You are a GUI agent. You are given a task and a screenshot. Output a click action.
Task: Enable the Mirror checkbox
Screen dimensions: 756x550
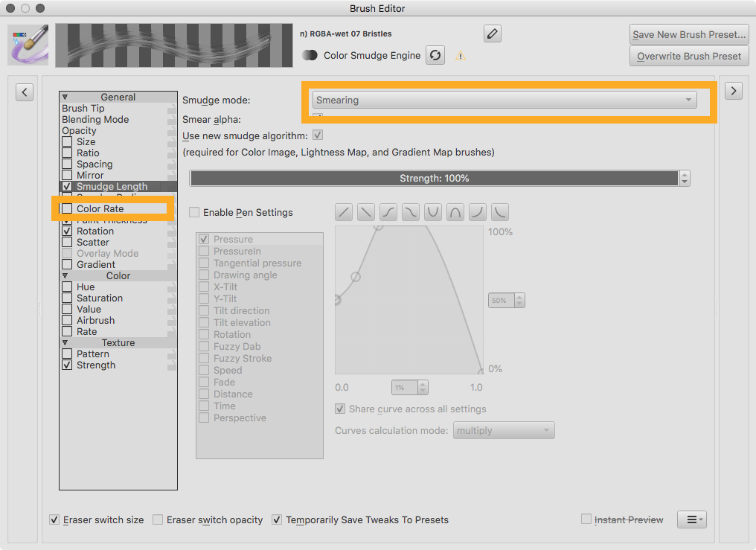[67, 175]
